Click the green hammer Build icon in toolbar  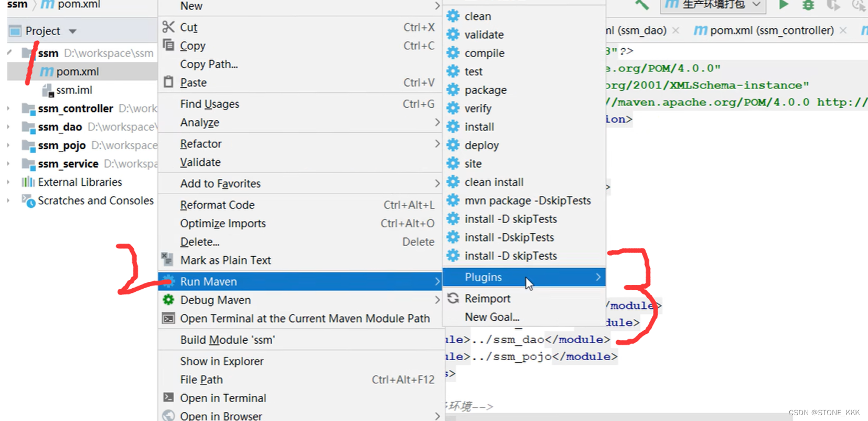[642, 5]
